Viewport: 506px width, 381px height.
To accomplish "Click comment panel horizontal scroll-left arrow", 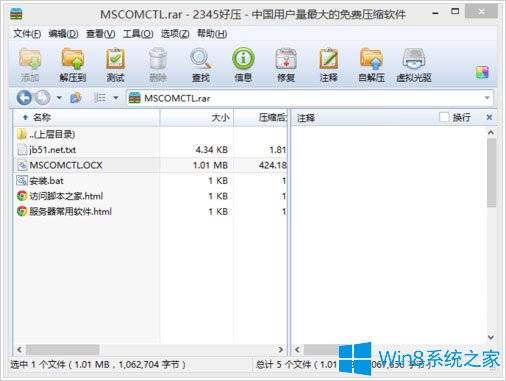I will pos(297,349).
